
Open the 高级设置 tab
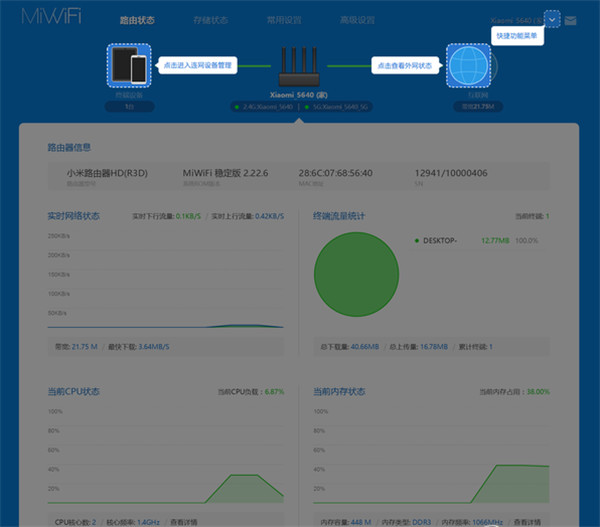coord(357,20)
